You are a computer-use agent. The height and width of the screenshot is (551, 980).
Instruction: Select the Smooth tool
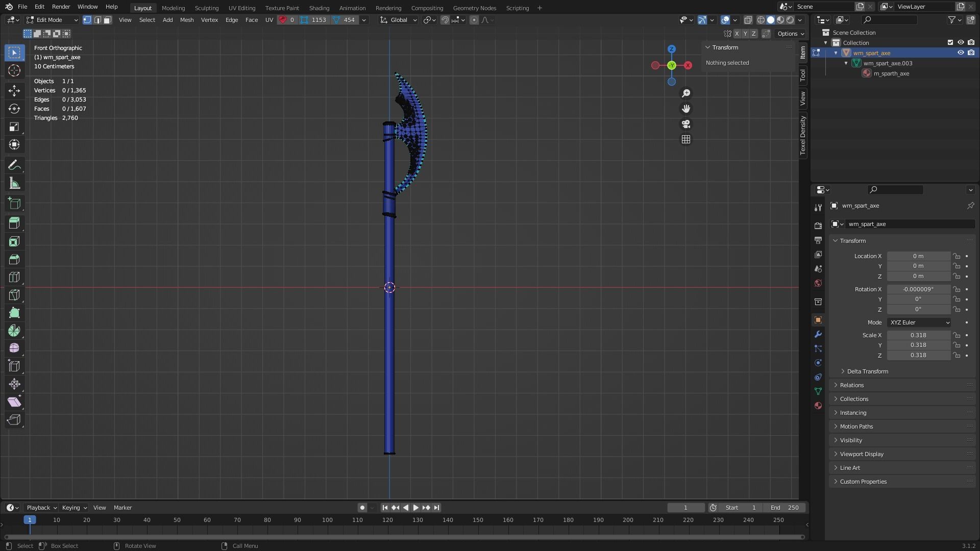[14, 348]
